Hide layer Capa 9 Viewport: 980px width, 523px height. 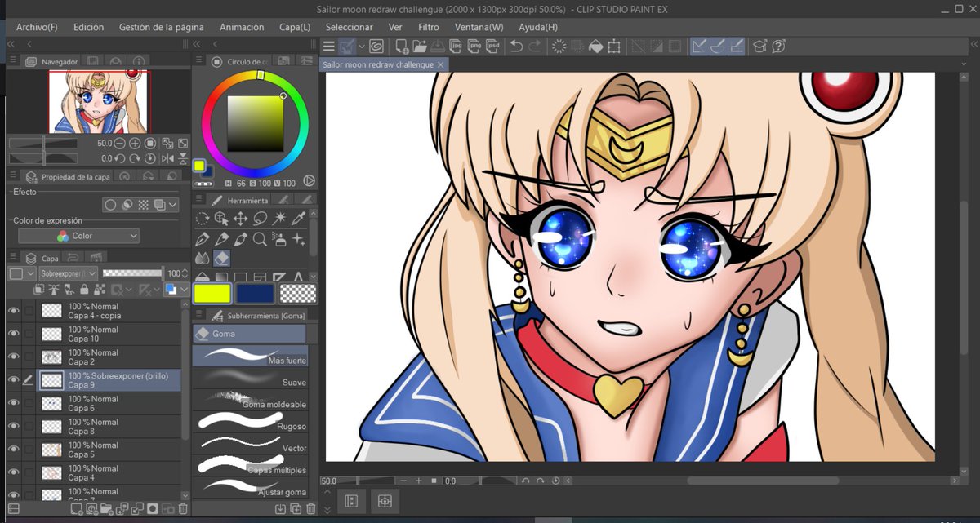(x=12, y=379)
